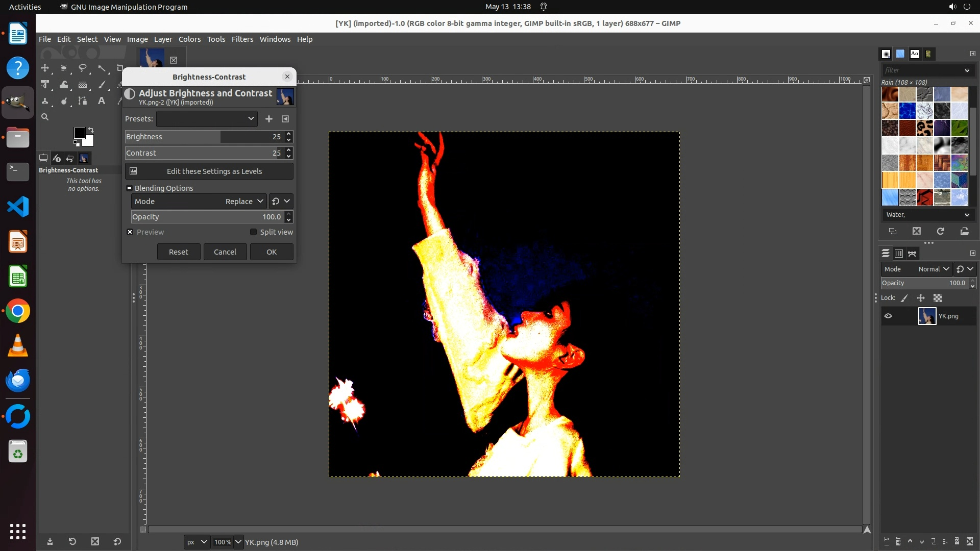Select the Text tool
The image size is (980, 551).
pyautogui.click(x=102, y=101)
